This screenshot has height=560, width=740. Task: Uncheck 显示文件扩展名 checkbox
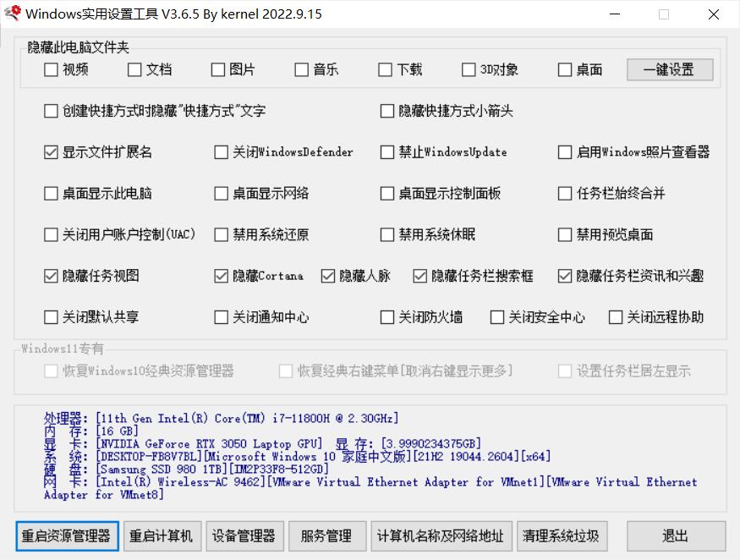coord(51,152)
